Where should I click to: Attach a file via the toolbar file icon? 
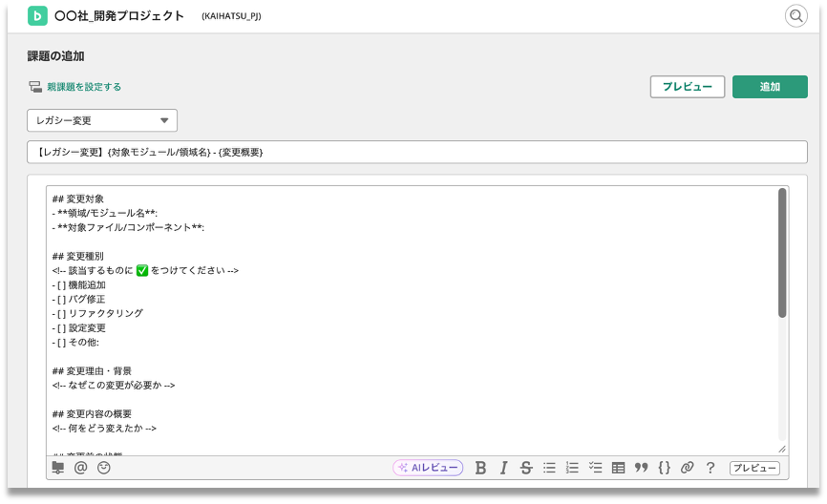click(x=58, y=468)
